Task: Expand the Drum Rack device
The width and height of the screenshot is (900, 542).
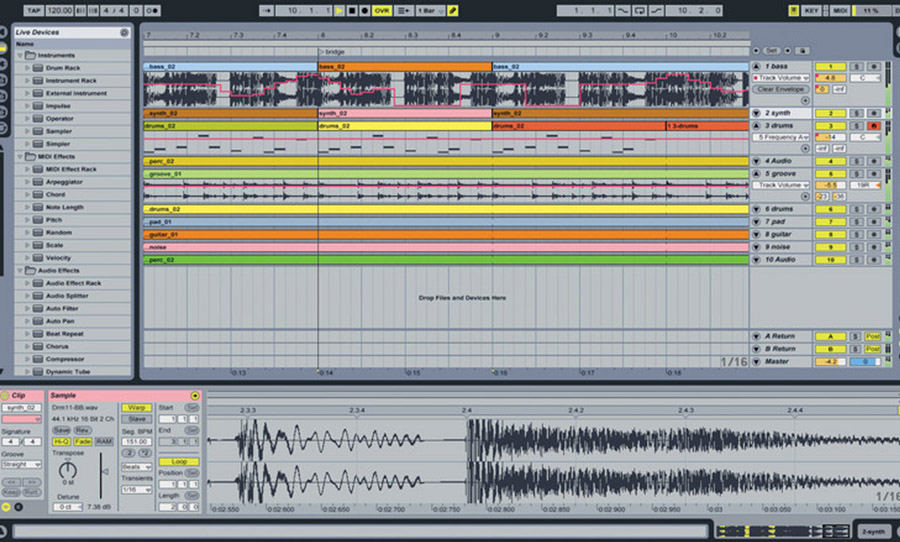Action: [x=27, y=68]
